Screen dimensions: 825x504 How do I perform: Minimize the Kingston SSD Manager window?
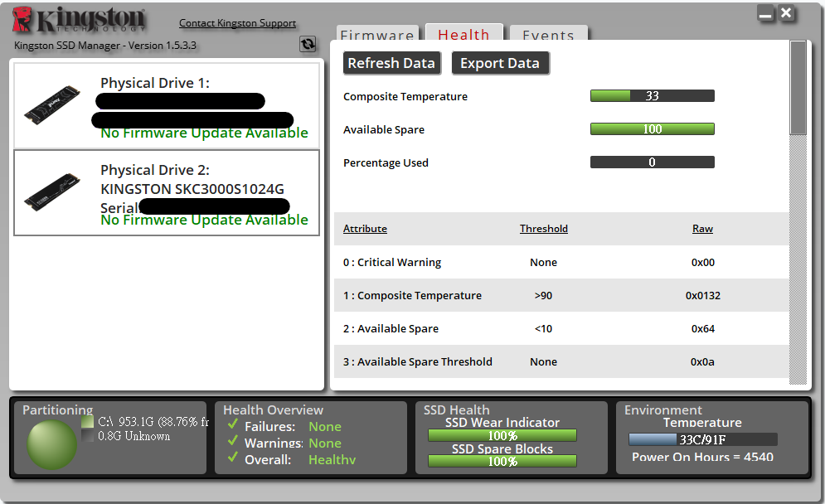point(765,14)
